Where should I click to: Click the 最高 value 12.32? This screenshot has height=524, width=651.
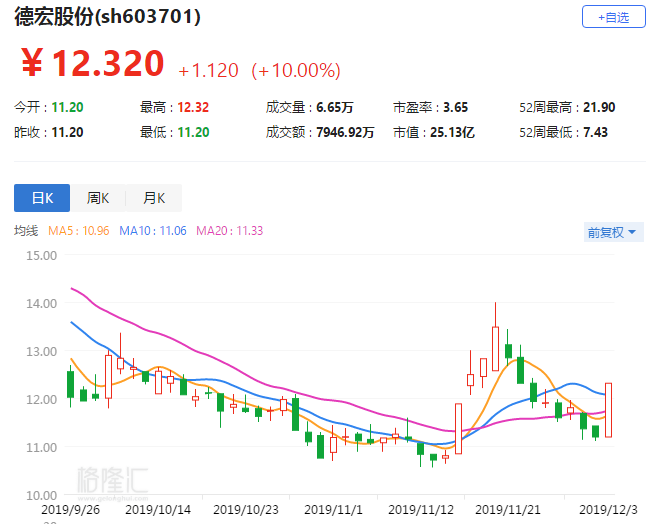(x=193, y=107)
